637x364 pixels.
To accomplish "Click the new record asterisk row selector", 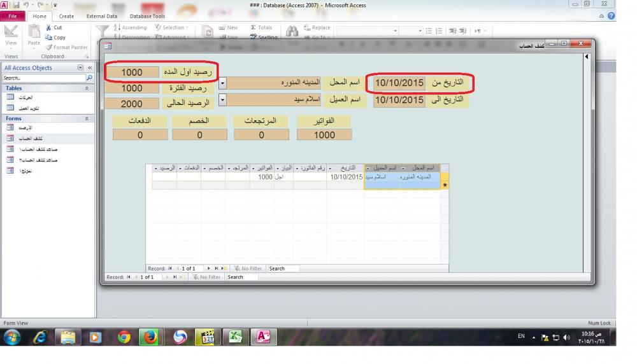I will pyautogui.click(x=445, y=185).
